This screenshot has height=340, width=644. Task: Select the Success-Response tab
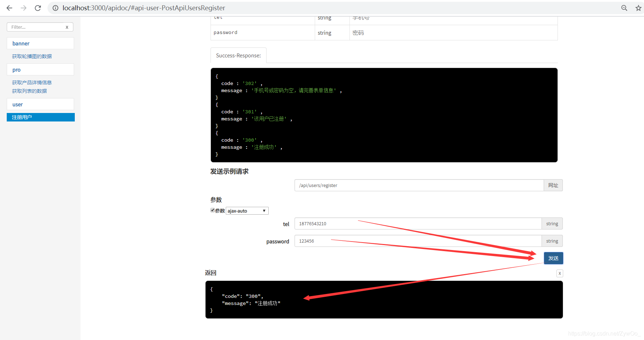[239, 56]
